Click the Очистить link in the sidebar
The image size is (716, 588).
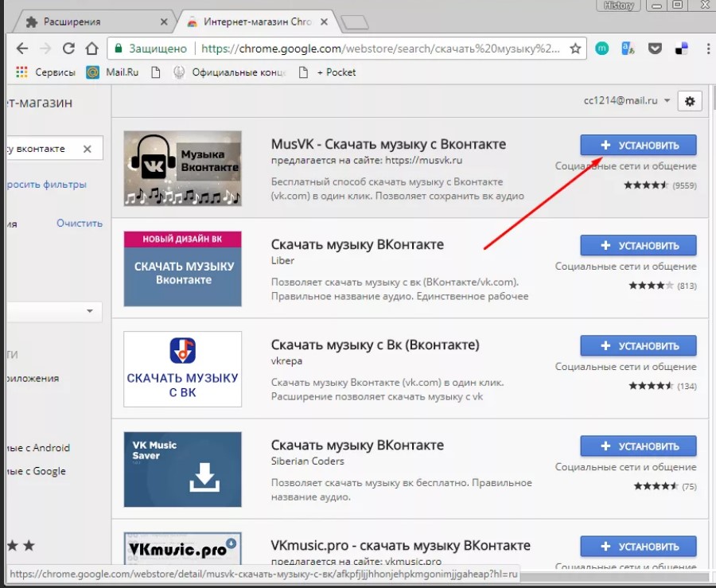80,224
